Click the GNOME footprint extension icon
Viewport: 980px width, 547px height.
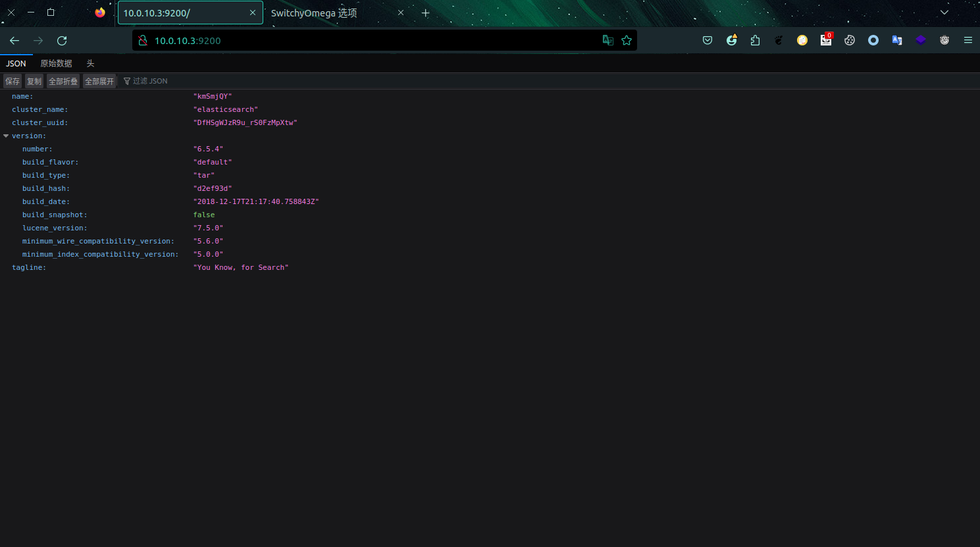(x=779, y=40)
